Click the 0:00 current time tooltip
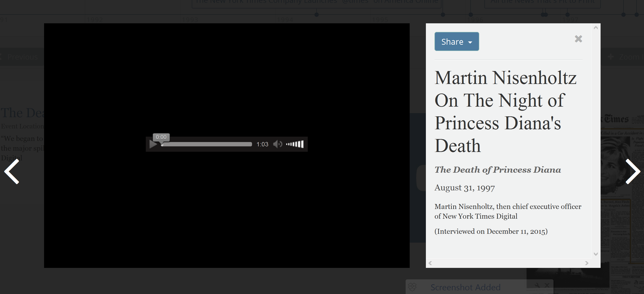The width and height of the screenshot is (644, 294). point(161,137)
